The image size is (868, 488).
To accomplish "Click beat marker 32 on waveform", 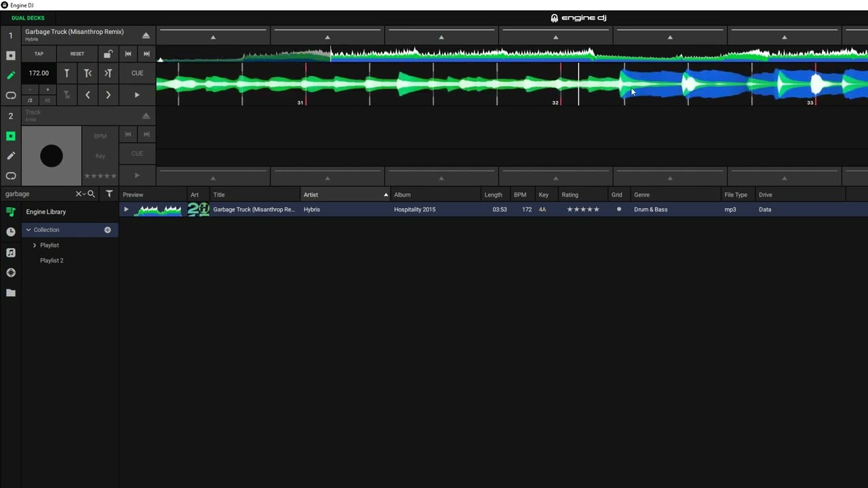I will tap(555, 103).
